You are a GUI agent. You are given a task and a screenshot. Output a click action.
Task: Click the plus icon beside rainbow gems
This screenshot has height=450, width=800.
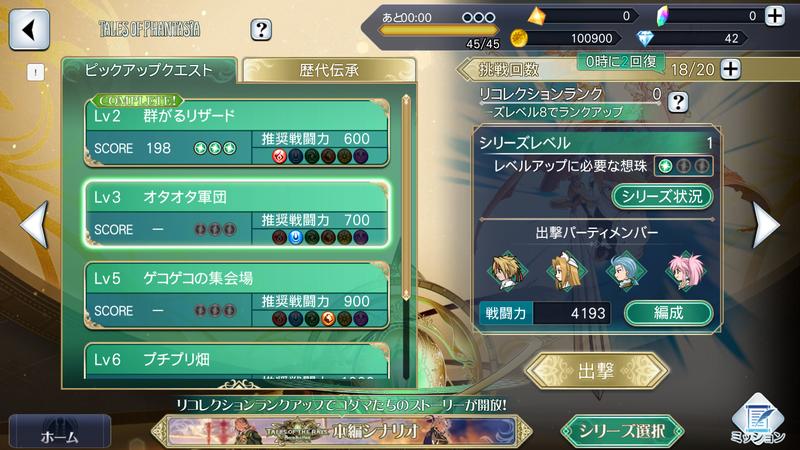point(774,16)
